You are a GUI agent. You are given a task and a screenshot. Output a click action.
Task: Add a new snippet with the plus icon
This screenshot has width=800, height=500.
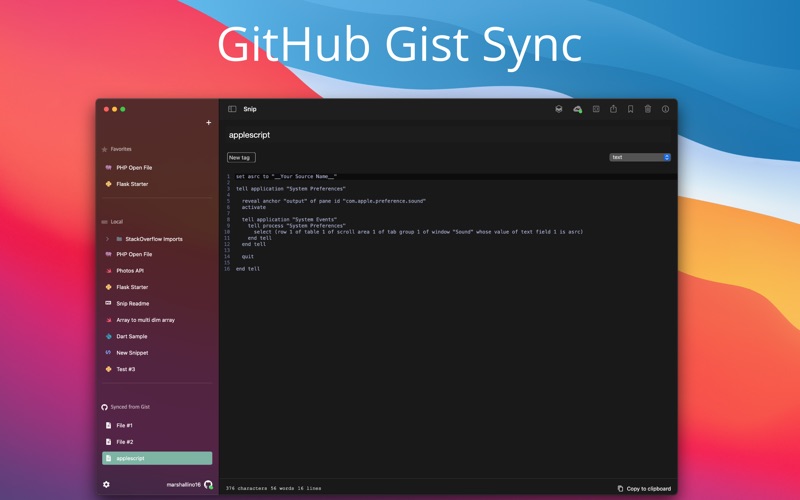click(x=208, y=122)
